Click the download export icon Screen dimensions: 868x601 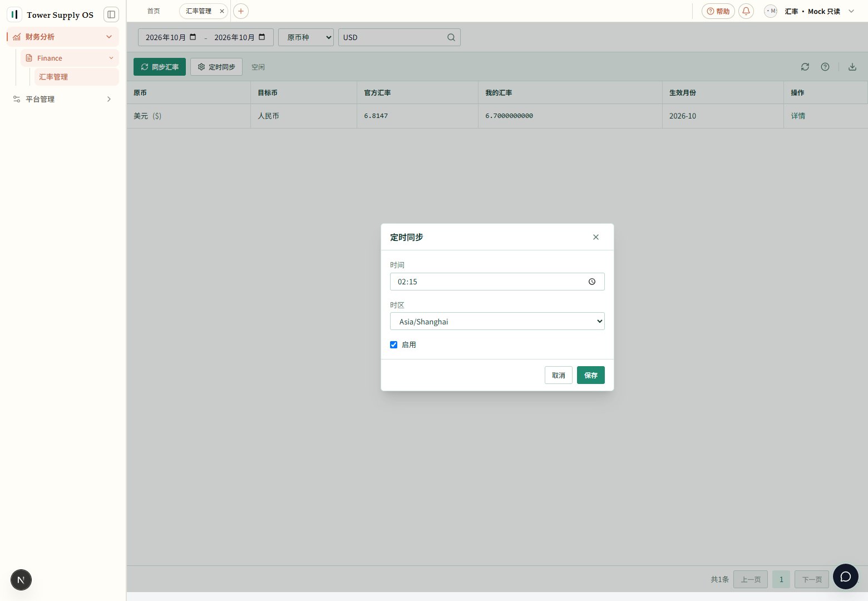(x=852, y=67)
